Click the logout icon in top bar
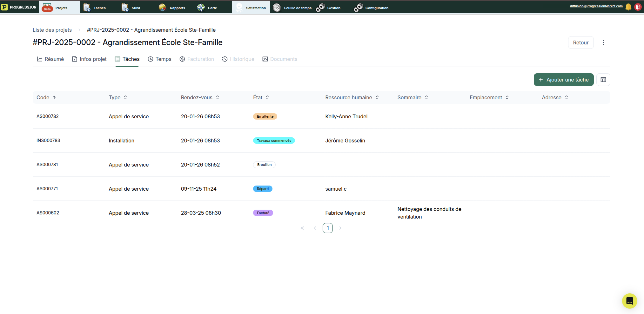Screen dimensions: 644x314 pyautogui.click(x=638, y=7)
